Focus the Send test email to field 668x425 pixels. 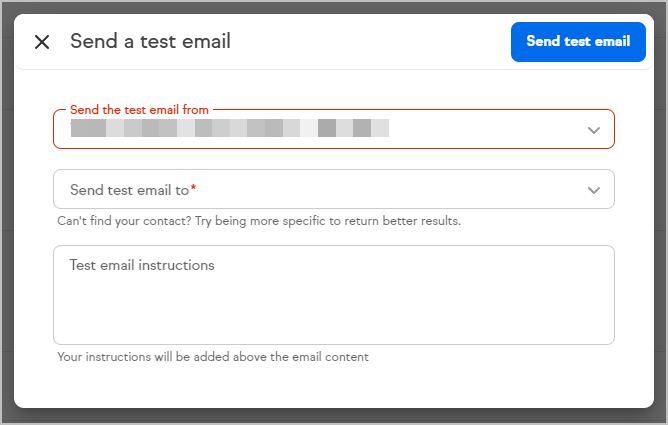click(x=334, y=189)
